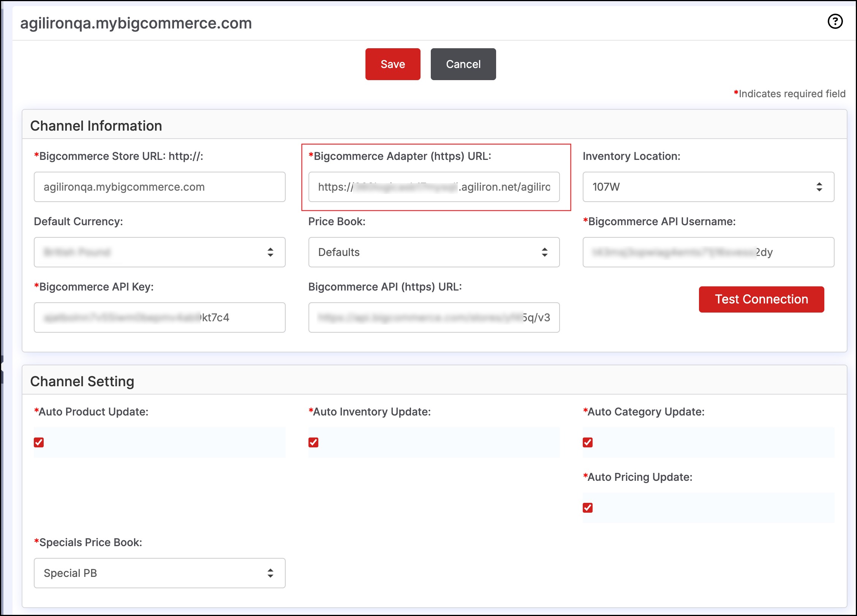Viewport: 857px width, 616px height.
Task: Click the agilironqa.mybigcommerce.com page title
Action: (x=136, y=24)
